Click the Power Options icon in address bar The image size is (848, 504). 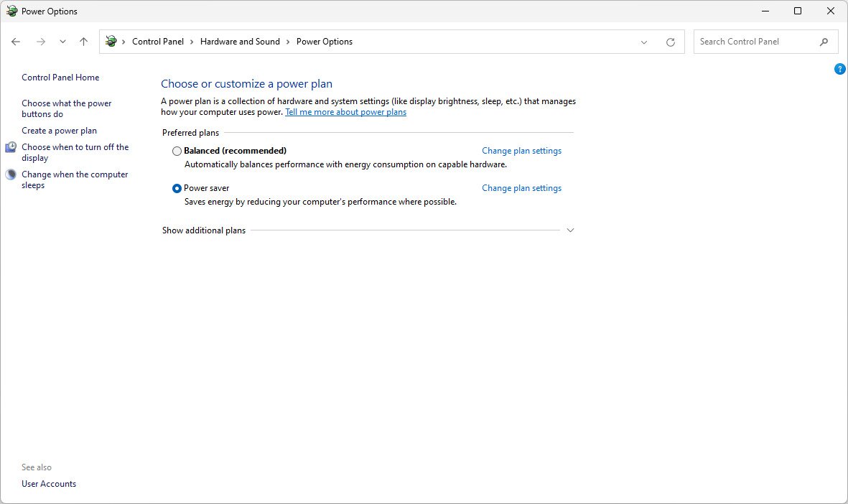(x=111, y=41)
